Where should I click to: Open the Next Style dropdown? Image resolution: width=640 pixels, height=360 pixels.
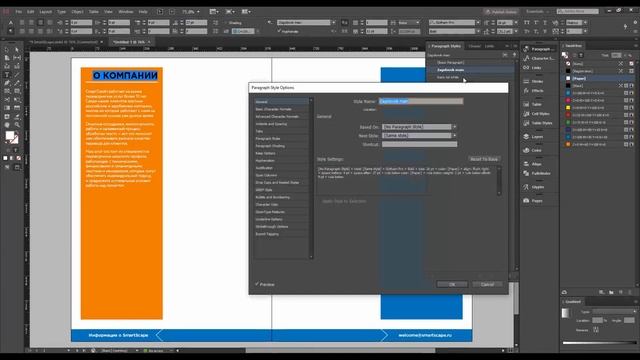click(x=419, y=136)
